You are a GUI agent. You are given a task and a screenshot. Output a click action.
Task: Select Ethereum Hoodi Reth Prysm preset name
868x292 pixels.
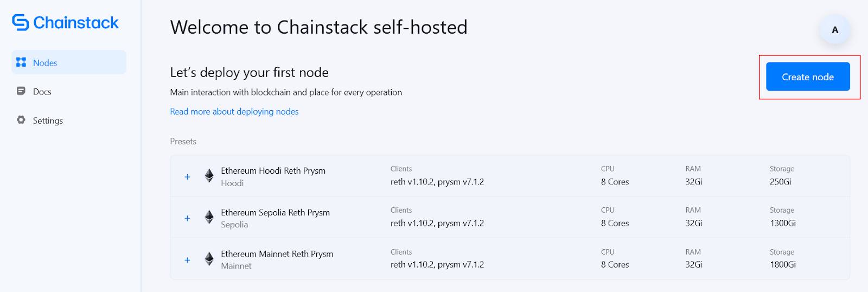click(x=273, y=170)
